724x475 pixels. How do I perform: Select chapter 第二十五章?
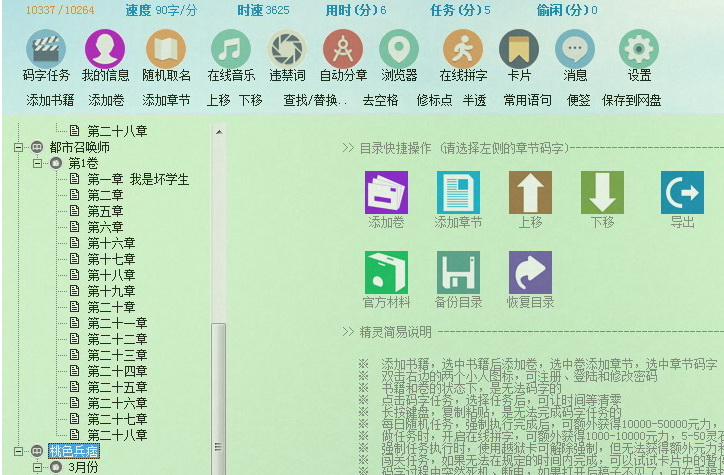(117, 387)
